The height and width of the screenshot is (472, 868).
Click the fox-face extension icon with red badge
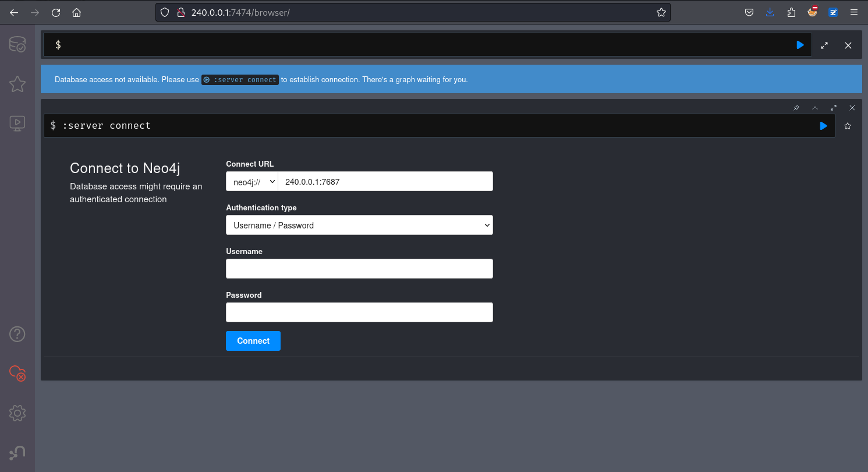813,12
